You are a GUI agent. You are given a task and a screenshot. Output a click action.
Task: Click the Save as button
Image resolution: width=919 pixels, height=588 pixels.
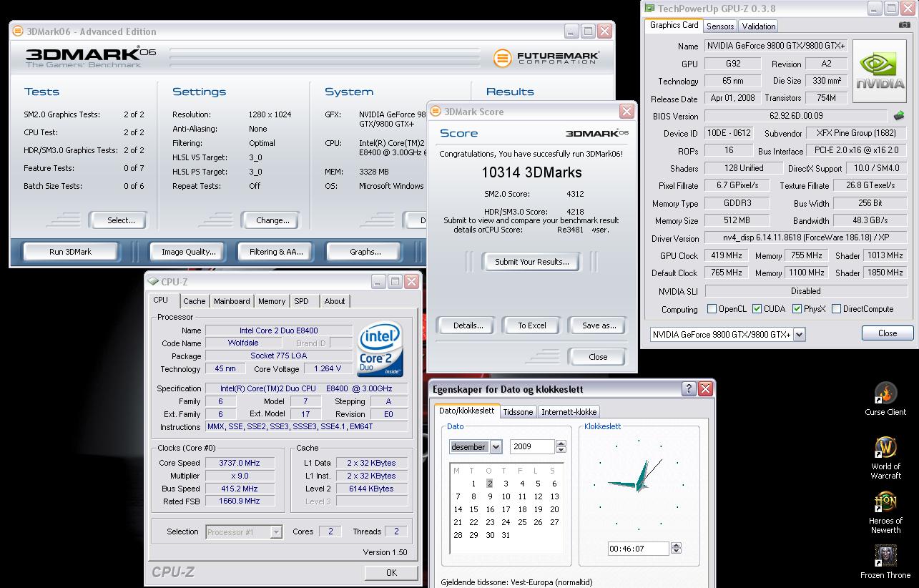(599, 325)
